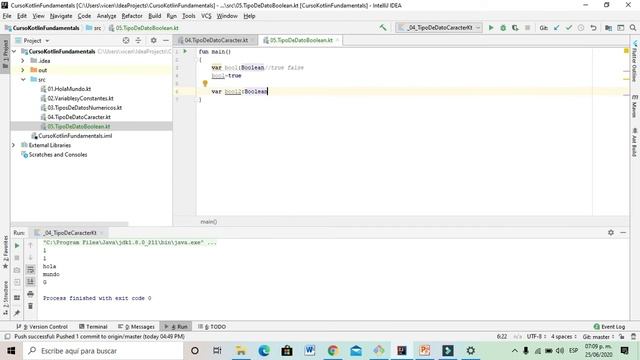Open the Event Log

click(x=609, y=327)
